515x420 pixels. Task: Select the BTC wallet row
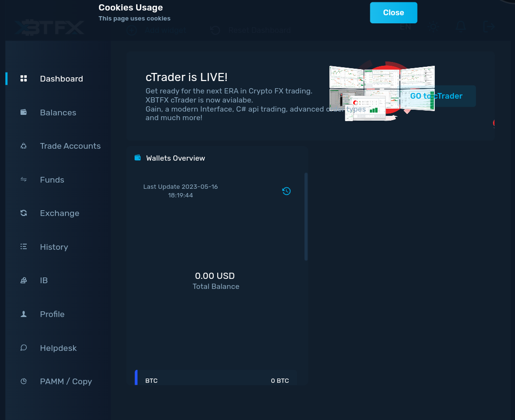point(215,378)
